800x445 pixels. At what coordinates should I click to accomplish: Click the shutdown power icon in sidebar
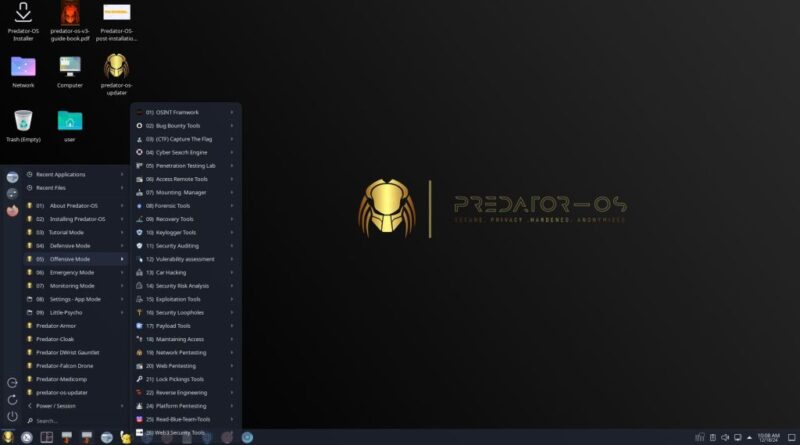(x=12, y=416)
